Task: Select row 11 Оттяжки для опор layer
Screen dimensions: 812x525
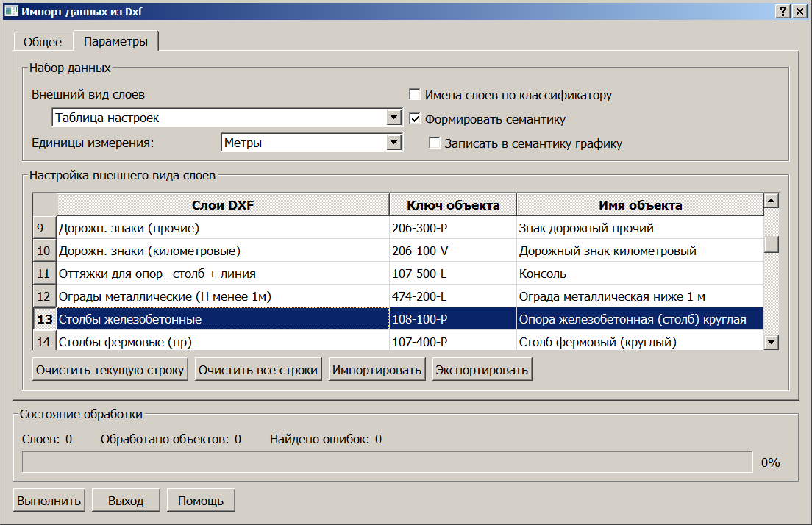Action: click(x=157, y=274)
